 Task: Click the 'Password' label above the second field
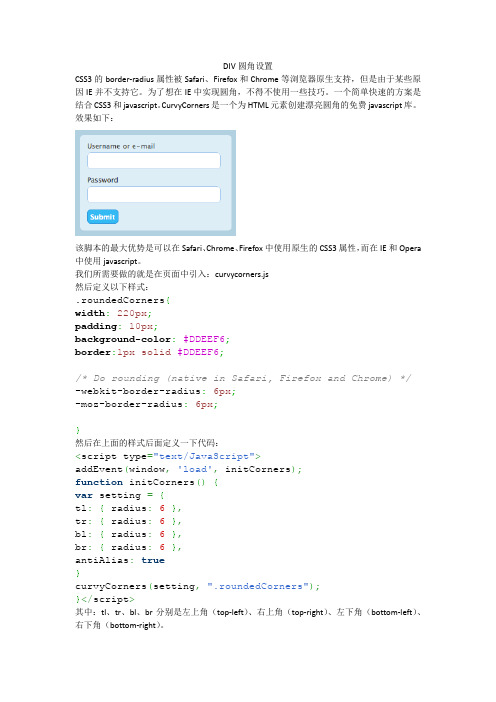(103, 180)
